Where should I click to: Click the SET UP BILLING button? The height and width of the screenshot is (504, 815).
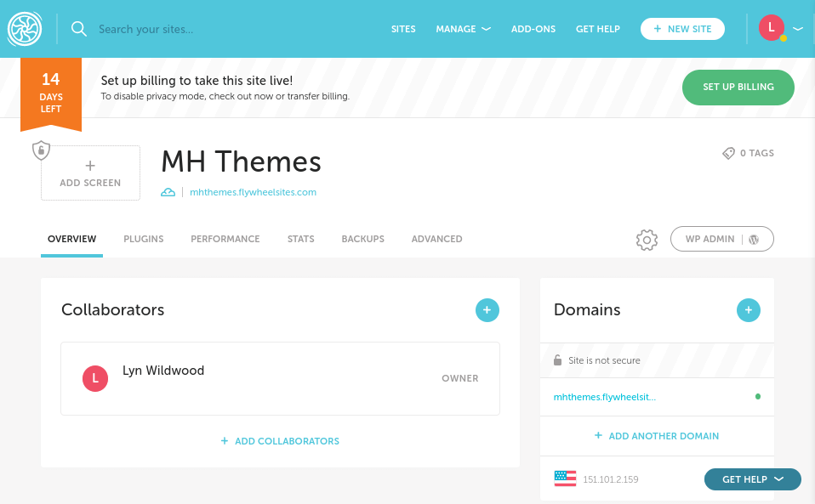point(738,88)
